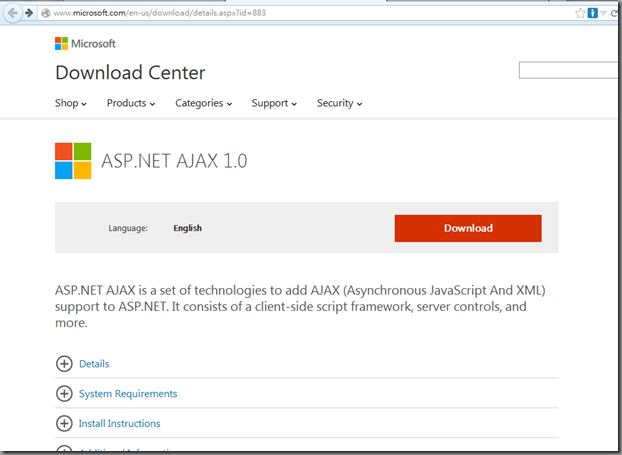Click the reload page icon
This screenshot has width=622, height=455.
tap(616, 13)
